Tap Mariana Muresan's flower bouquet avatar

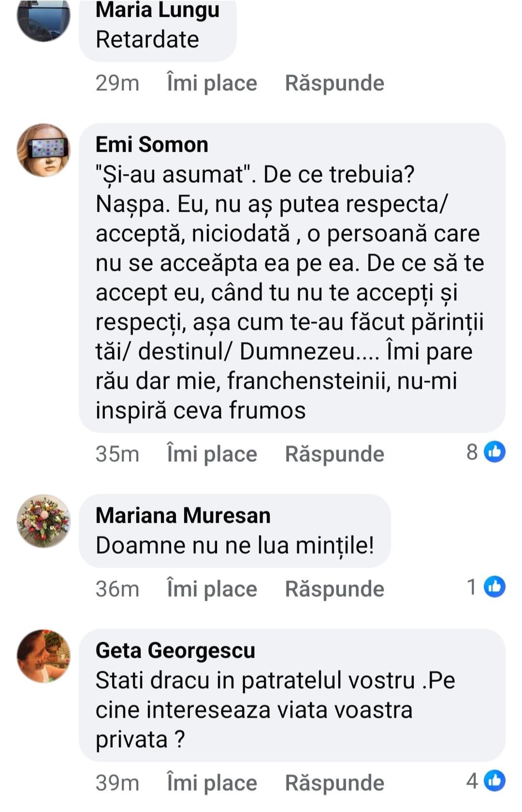[x=43, y=521]
